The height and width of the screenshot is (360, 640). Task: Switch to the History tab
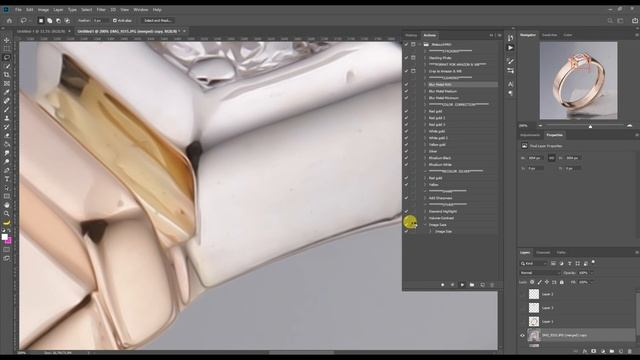point(411,36)
